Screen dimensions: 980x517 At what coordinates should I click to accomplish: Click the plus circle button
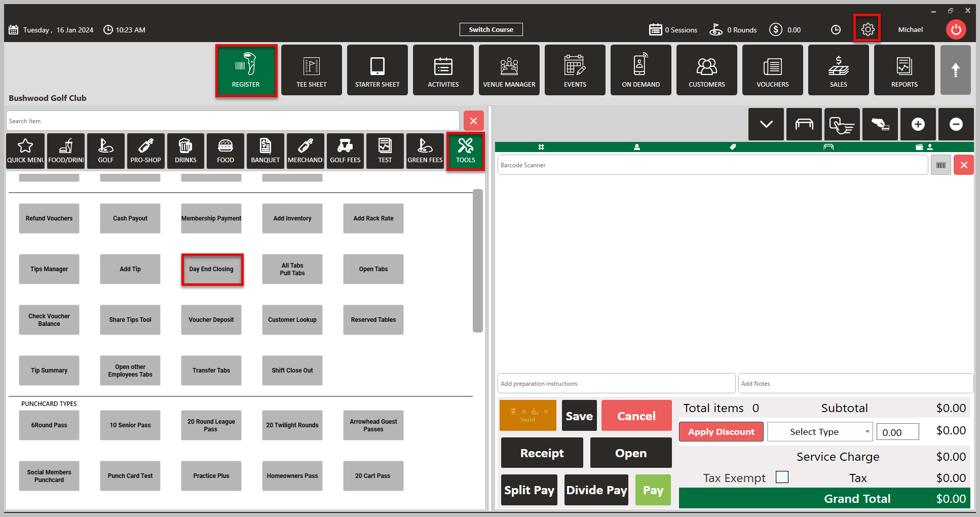(x=918, y=124)
